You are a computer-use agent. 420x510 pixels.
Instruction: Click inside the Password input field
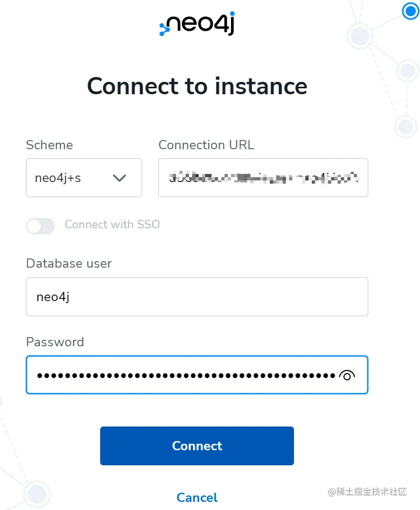(x=183, y=375)
